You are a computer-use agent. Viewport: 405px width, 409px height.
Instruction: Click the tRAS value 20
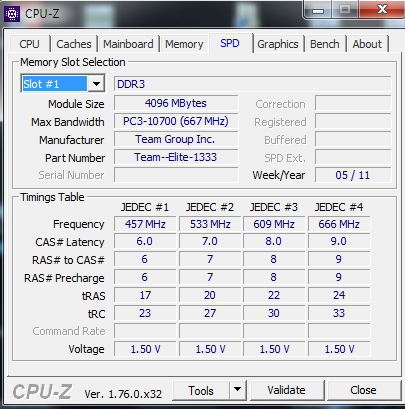tap(210, 295)
